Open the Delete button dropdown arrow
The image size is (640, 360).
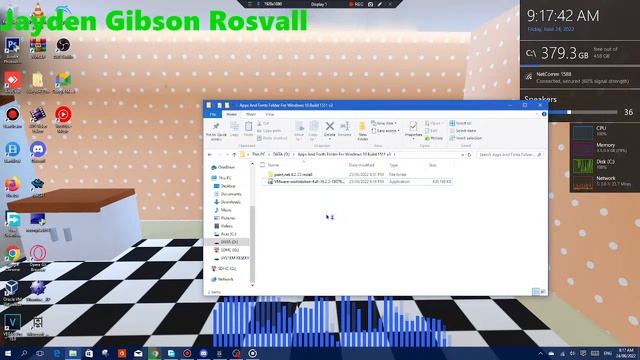pyautogui.click(x=330, y=139)
